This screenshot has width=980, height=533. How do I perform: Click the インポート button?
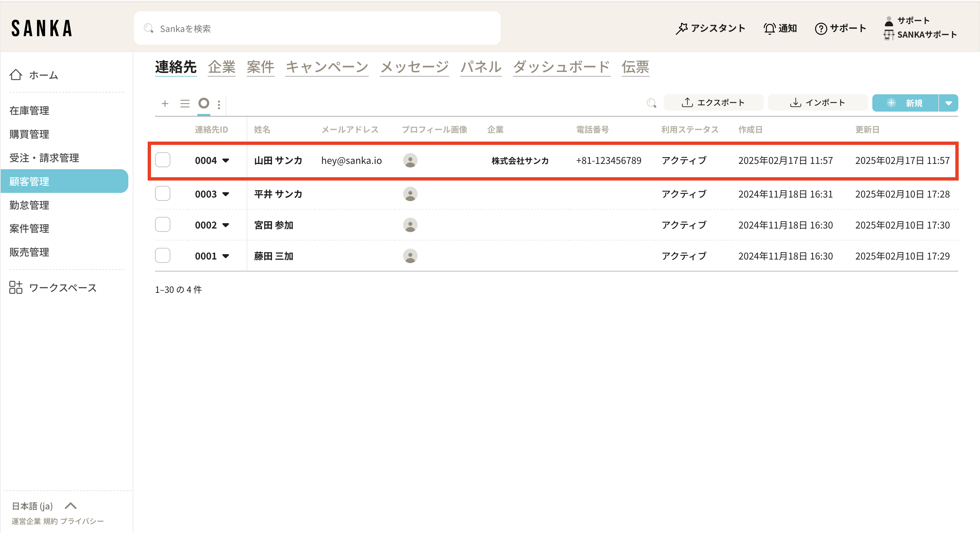tap(817, 103)
